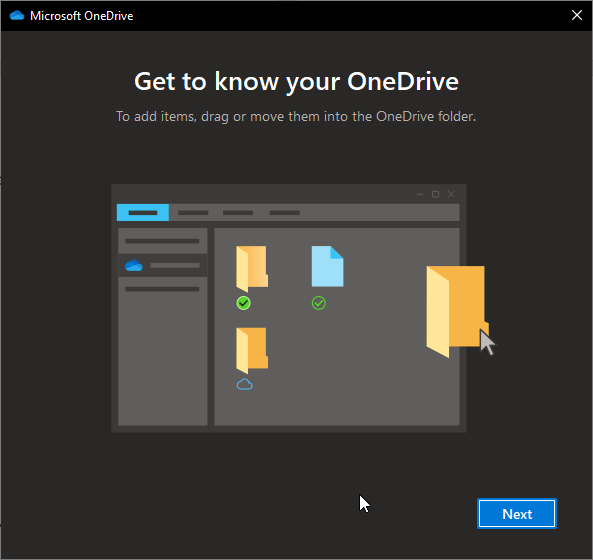Click the fourth gray tab in illustrated ribbon
593x560 pixels.
284,213
